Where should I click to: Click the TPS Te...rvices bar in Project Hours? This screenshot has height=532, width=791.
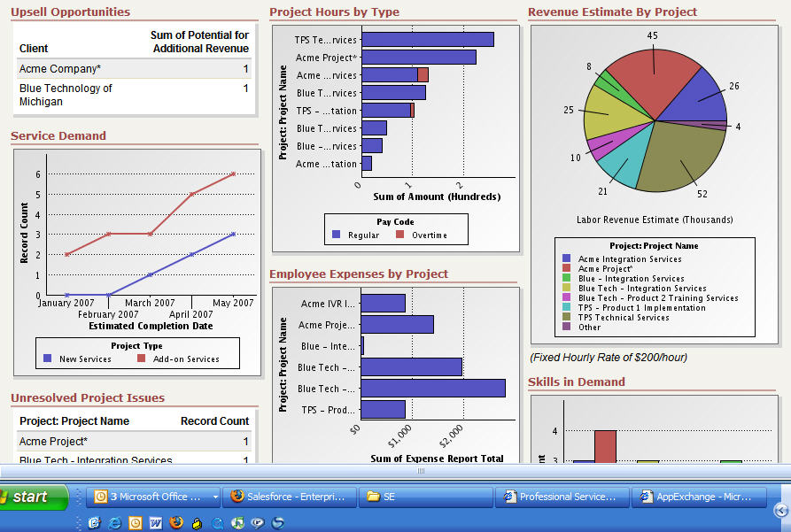pyautogui.click(x=428, y=39)
